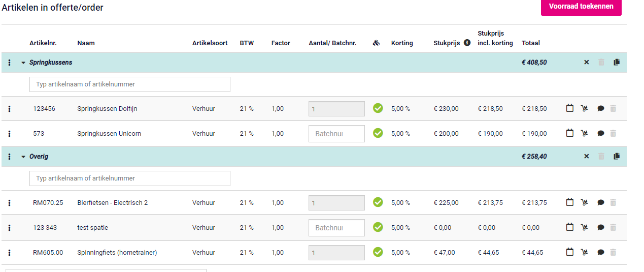This screenshot has width=644, height=272.
Task: Remove the Springkussens group with the X icon
Action: coord(587,63)
